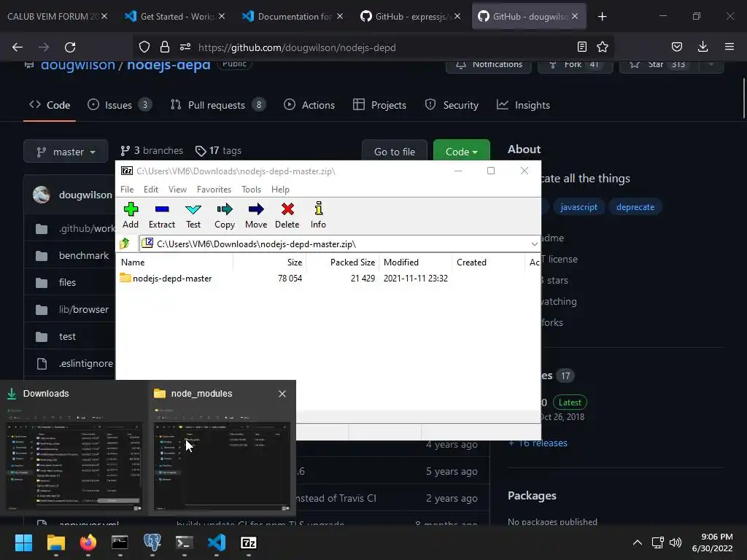Viewport: 747px width, 560px height.
Task: Open the Help menu in 7-Zip
Action: coord(280,190)
